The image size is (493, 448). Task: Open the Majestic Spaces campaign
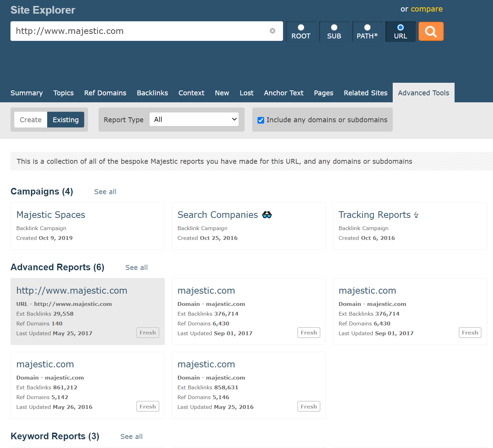coord(51,215)
